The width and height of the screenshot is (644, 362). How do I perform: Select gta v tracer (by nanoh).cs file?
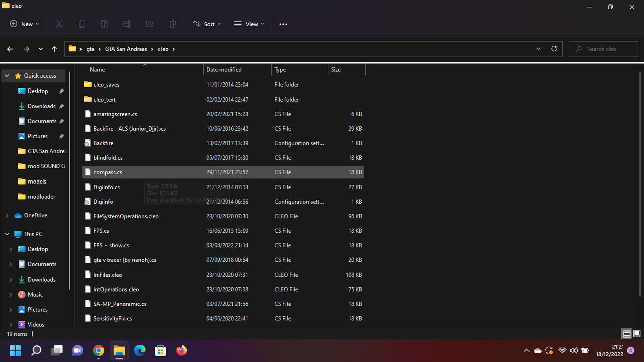[223, 260]
